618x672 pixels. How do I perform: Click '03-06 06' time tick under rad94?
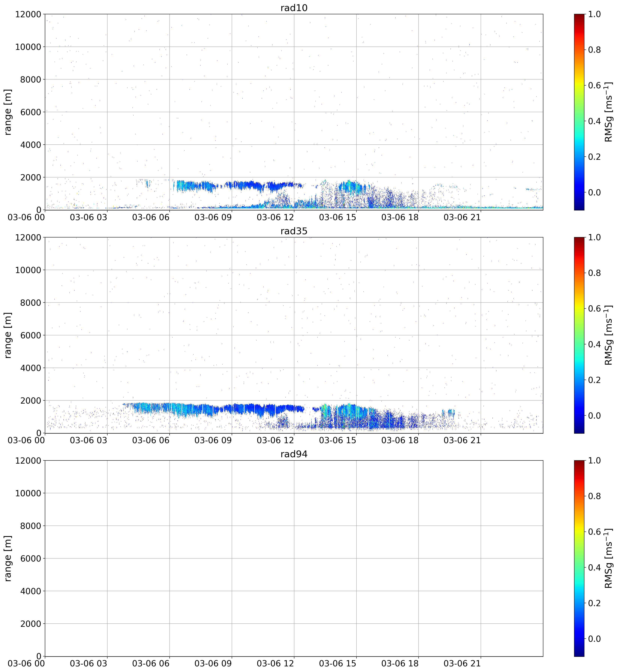(151, 664)
